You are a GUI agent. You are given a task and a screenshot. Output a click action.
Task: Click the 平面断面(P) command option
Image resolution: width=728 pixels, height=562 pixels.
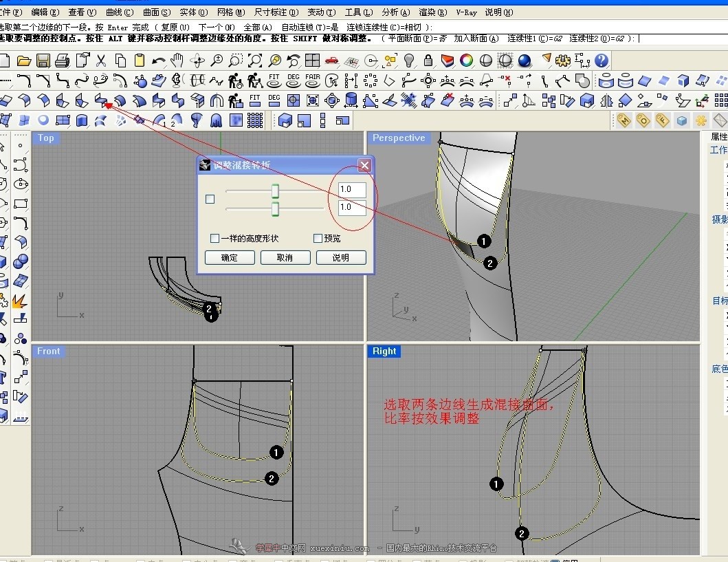pos(417,39)
